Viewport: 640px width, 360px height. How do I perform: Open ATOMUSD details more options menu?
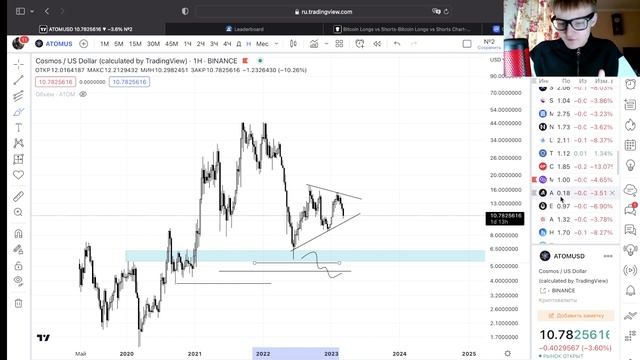(608, 256)
